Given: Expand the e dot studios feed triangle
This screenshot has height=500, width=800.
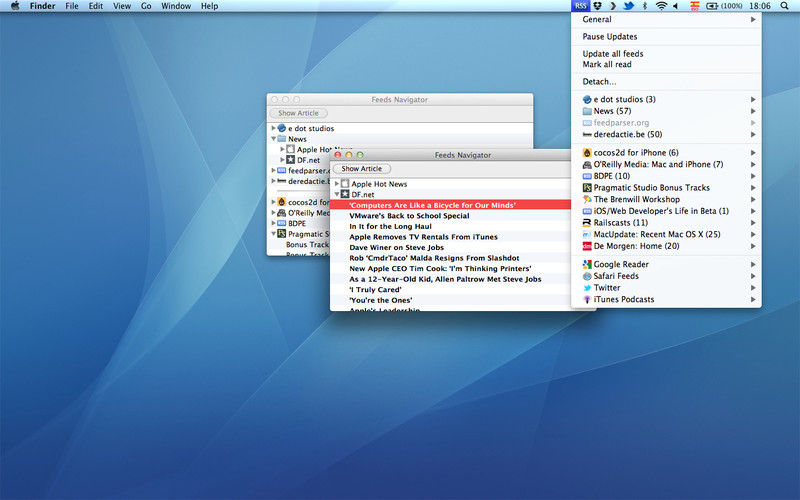Looking at the screenshot, I should 273,129.
